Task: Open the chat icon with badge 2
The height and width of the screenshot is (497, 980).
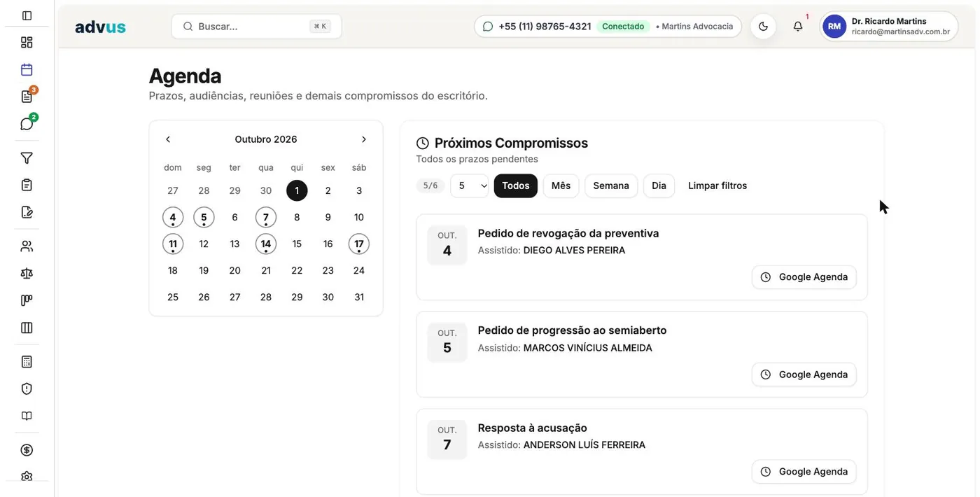Action: (x=27, y=124)
